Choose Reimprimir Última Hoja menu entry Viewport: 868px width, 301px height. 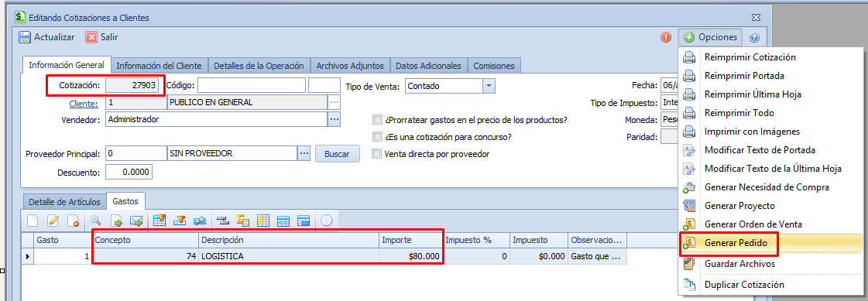coord(770,94)
